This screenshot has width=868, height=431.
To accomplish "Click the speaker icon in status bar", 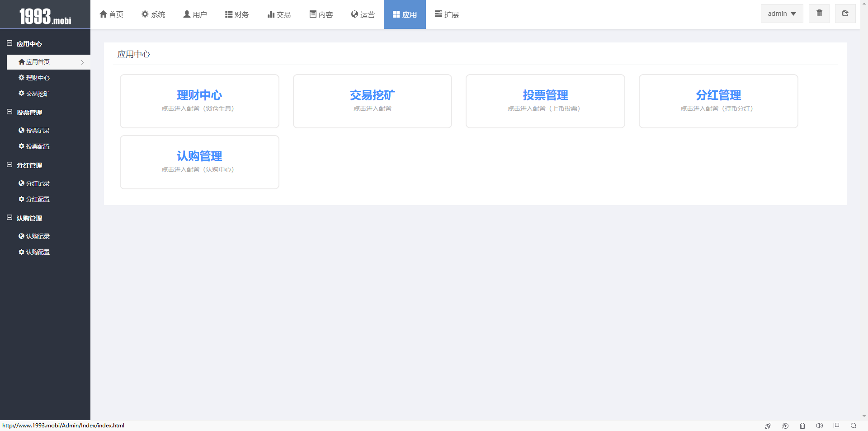I will coord(819,426).
